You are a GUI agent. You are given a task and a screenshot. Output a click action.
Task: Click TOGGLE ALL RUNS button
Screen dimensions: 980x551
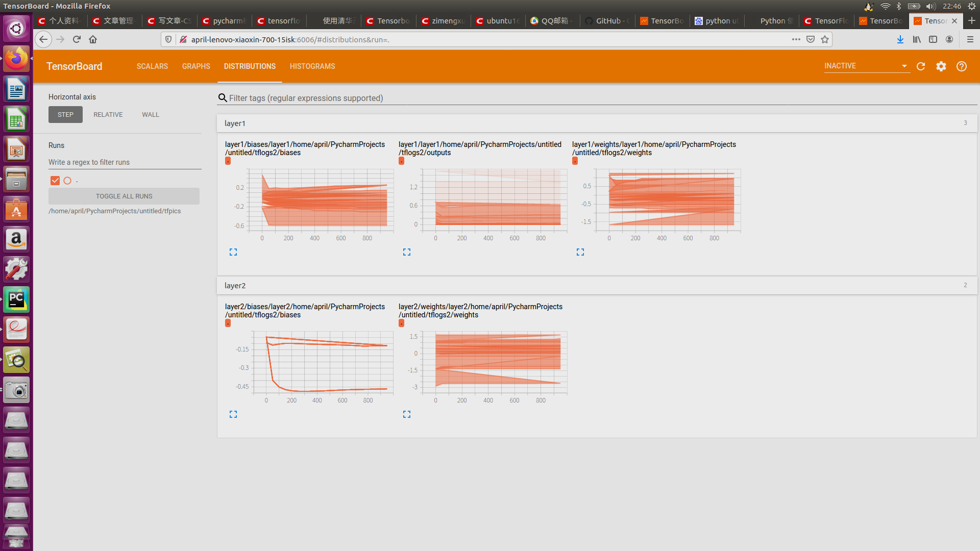[x=124, y=196]
